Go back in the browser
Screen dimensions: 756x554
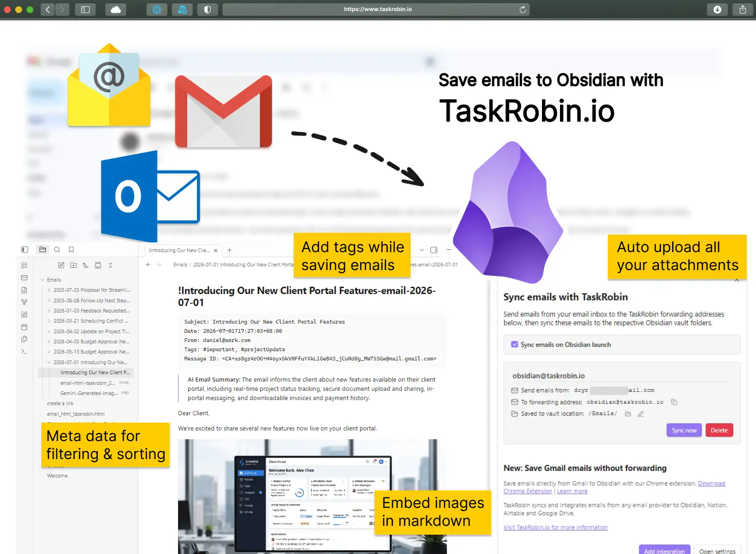tap(48, 9)
